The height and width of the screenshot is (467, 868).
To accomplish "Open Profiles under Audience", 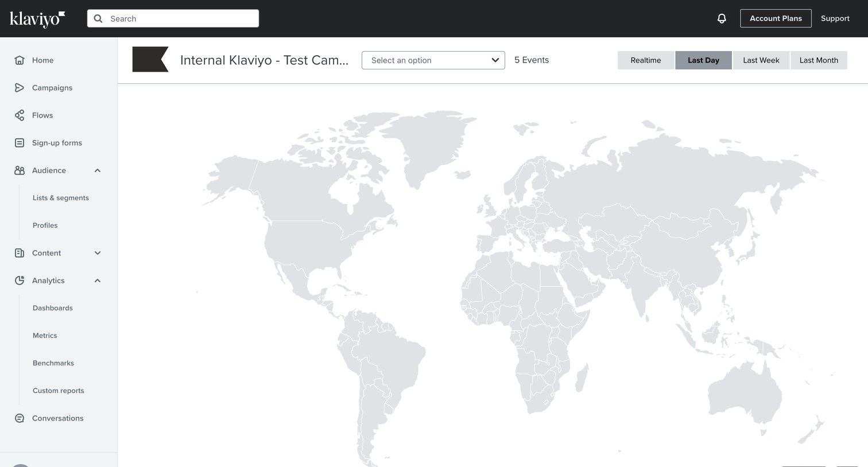I will coord(45,225).
